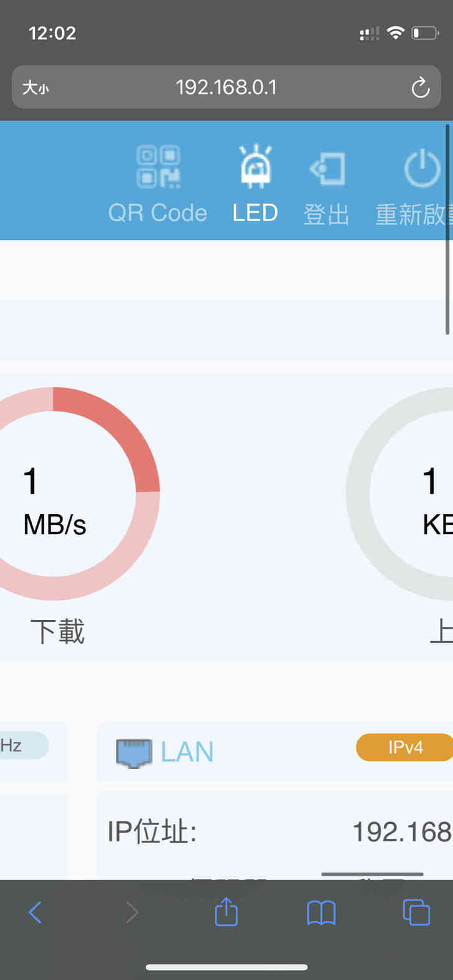Tap Safari's forward arrow

point(131,912)
